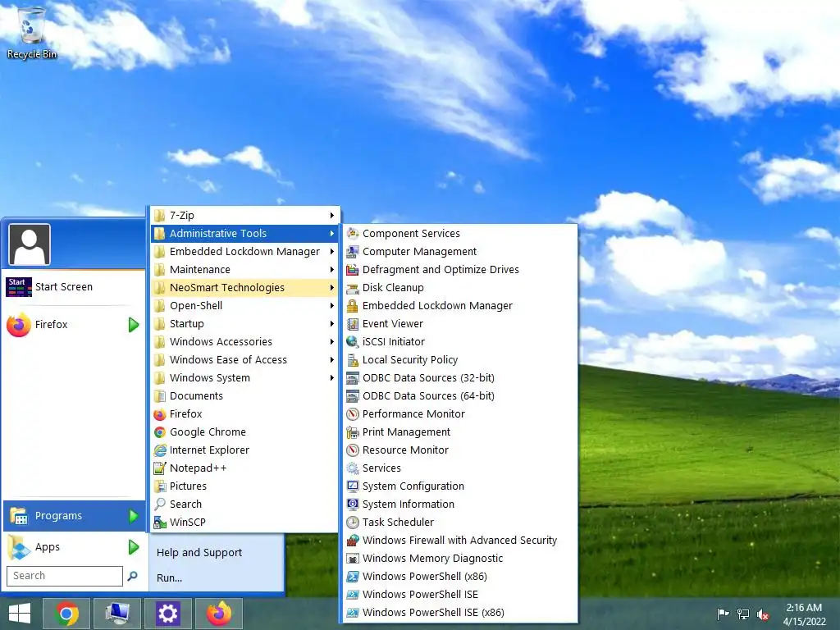The height and width of the screenshot is (630, 840).
Task: Click Start Screen menu item
Action: pyautogui.click(x=74, y=287)
